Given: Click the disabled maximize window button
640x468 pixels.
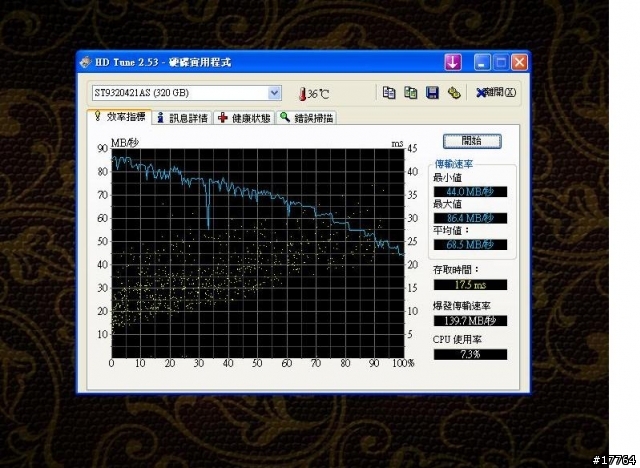Looking at the screenshot, I should [x=501, y=63].
